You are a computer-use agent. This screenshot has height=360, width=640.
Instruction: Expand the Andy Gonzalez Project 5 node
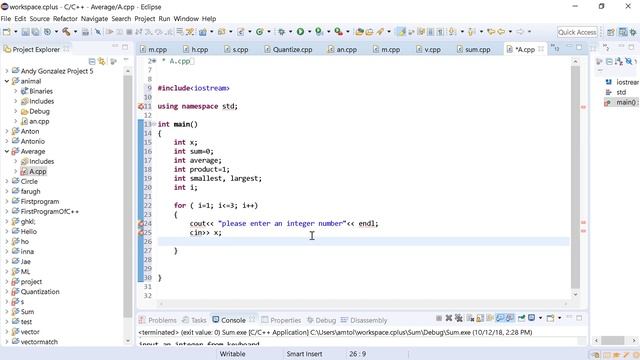(7, 71)
